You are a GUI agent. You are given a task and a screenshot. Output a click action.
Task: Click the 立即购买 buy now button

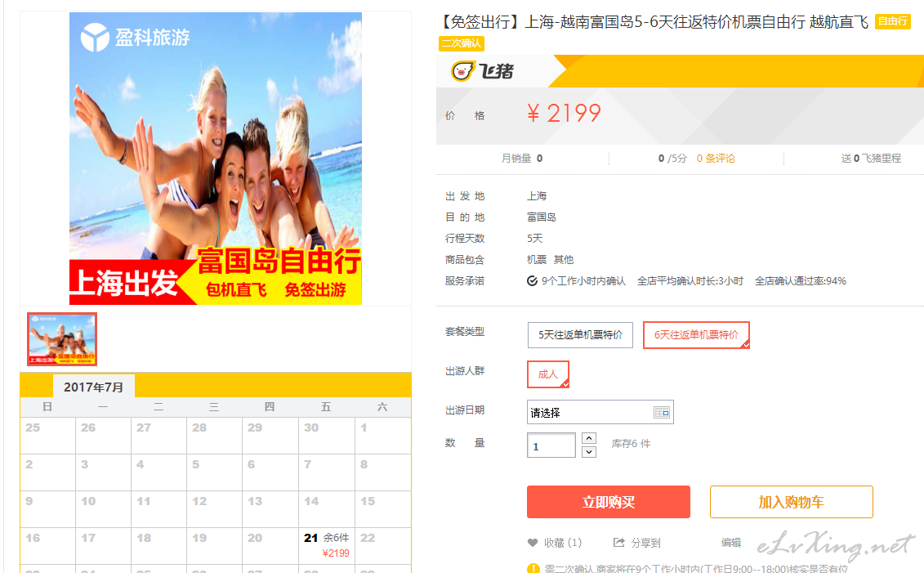pos(608,502)
